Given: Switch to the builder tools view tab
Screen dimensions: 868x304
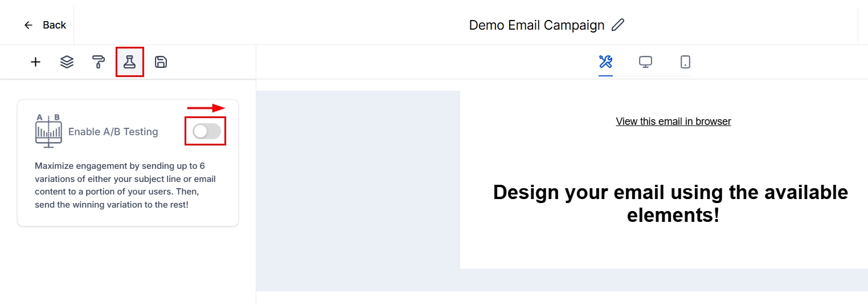Looking at the screenshot, I should [605, 62].
